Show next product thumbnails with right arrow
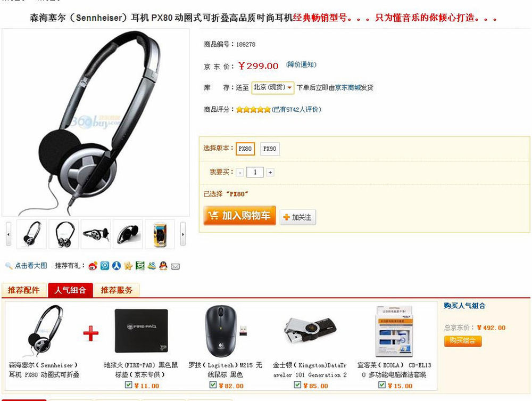This screenshot has width=532, height=401. tap(183, 234)
